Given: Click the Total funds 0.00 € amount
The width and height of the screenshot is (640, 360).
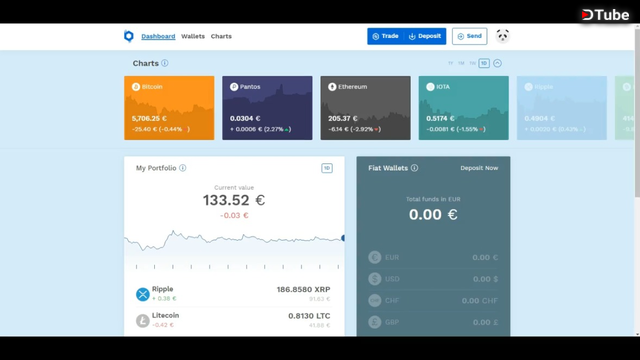Looking at the screenshot, I should 433,215.
